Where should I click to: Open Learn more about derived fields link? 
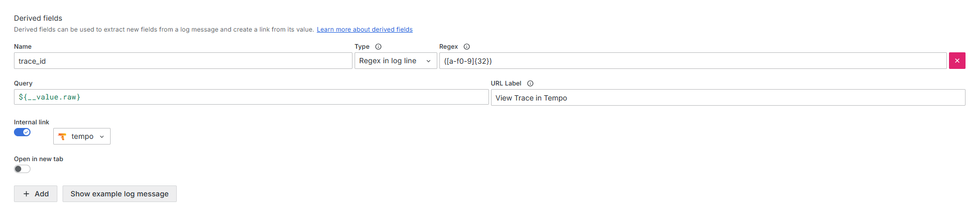coord(364,30)
